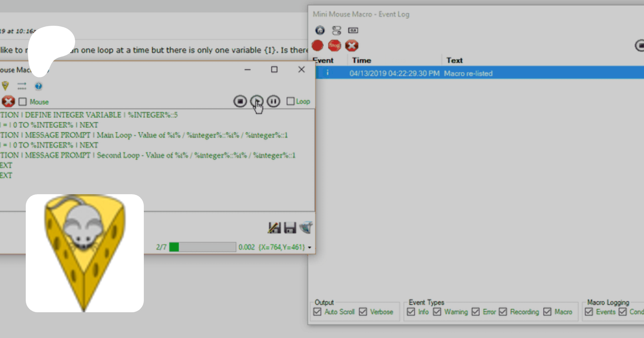The image size is (644, 338).
Task: Uncheck the Warning event type
Action: [437, 312]
